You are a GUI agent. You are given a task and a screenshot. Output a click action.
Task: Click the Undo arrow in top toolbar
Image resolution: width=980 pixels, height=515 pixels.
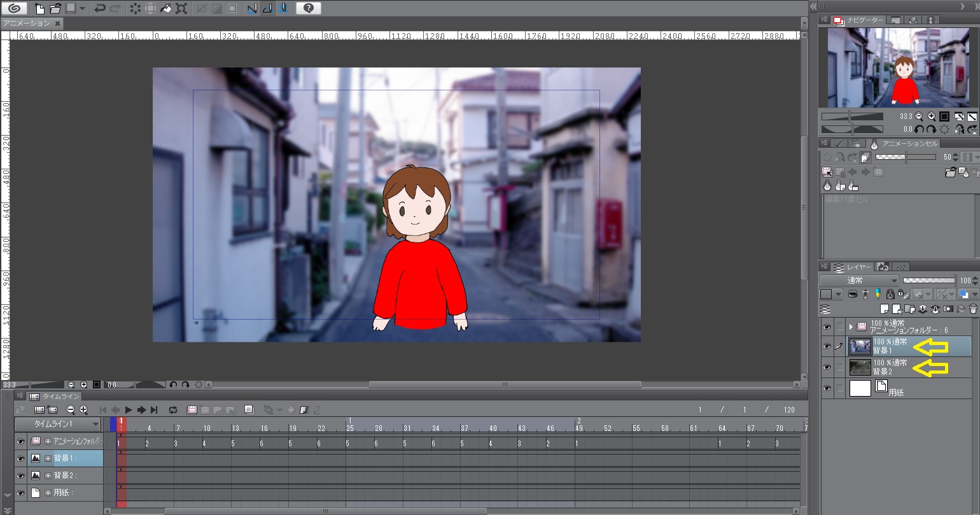coord(99,8)
